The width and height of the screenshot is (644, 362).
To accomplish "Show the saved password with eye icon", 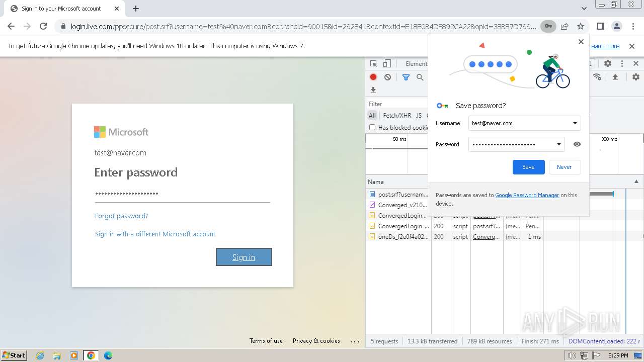I will pos(577,144).
